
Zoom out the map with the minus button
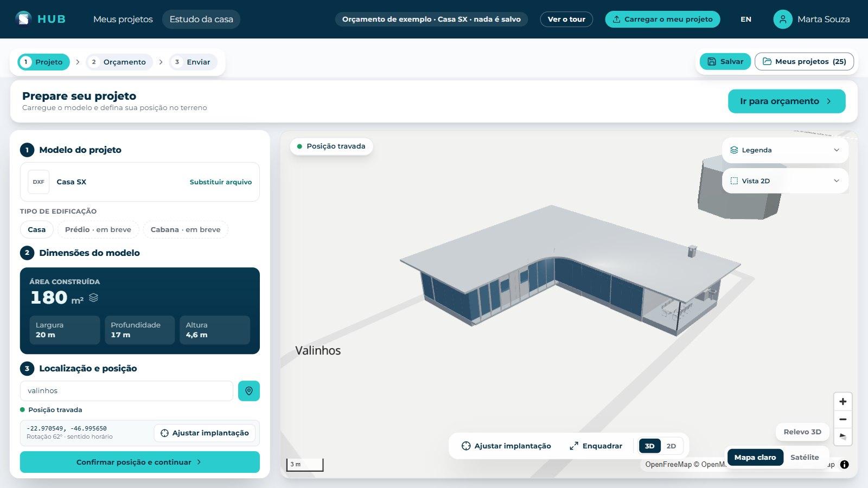click(843, 419)
